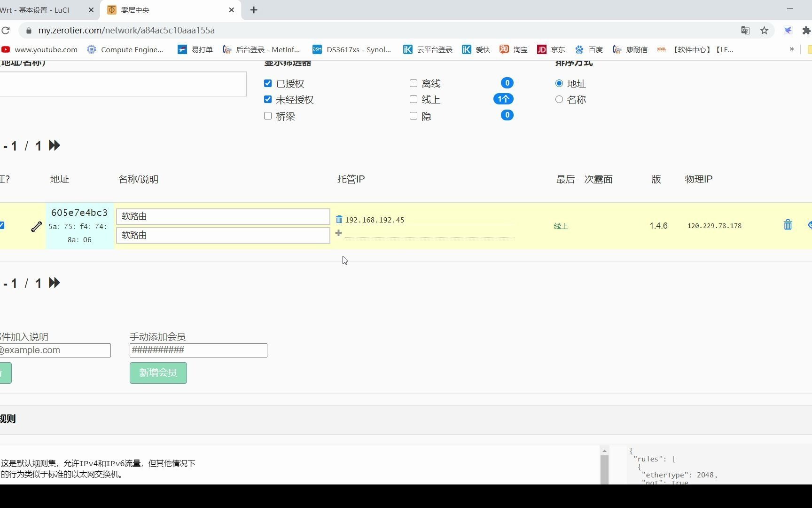
Task: Click the physical IP 120.229.78.178
Action: (x=714, y=226)
